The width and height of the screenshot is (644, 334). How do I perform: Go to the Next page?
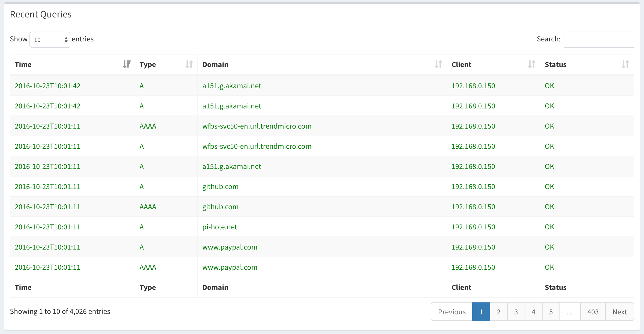pyautogui.click(x=620, y=312)
